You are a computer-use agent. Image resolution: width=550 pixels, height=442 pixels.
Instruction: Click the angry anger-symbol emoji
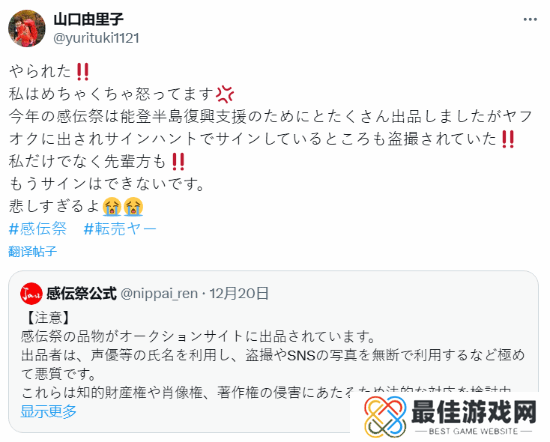coord(225,94)
